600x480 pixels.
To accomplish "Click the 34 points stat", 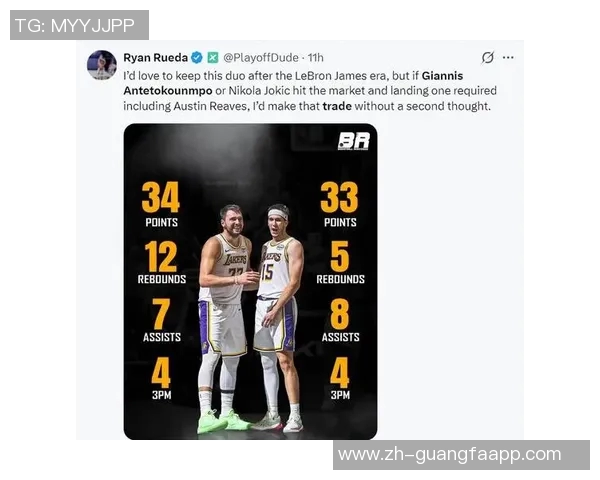I will coord(161,205).
